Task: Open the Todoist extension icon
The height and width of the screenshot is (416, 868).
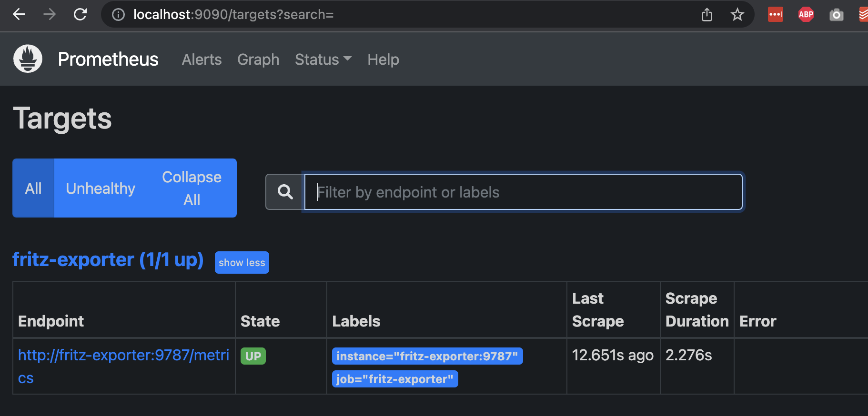Action: click(863, 14)
